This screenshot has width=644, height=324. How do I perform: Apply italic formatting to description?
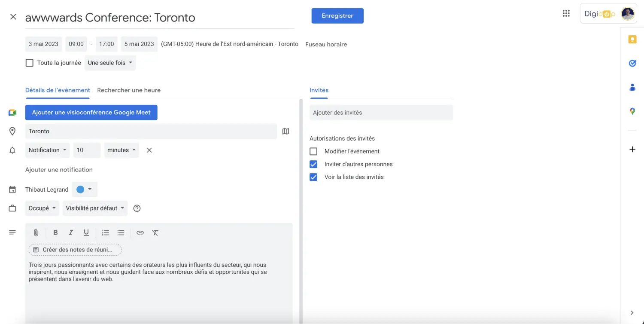coord(71,232)
